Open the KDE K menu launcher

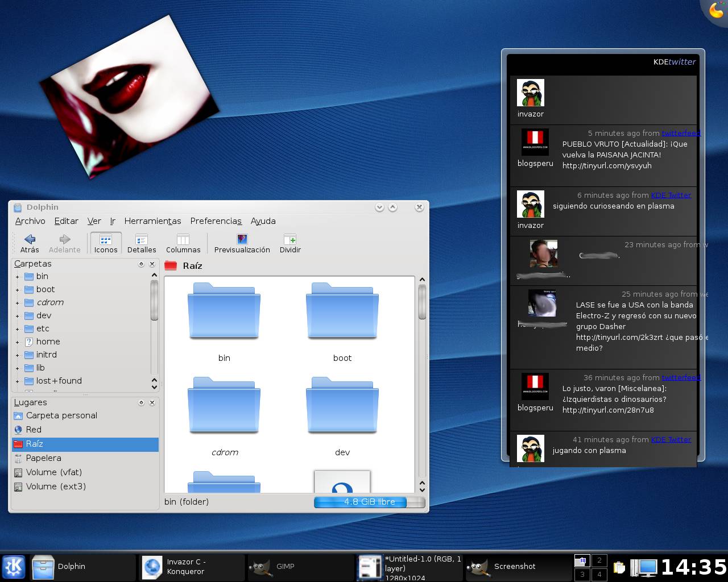coord(14,567)
